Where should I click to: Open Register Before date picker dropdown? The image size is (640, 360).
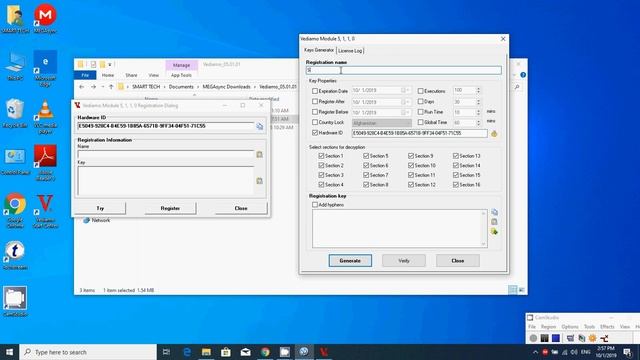pos(405,112)
